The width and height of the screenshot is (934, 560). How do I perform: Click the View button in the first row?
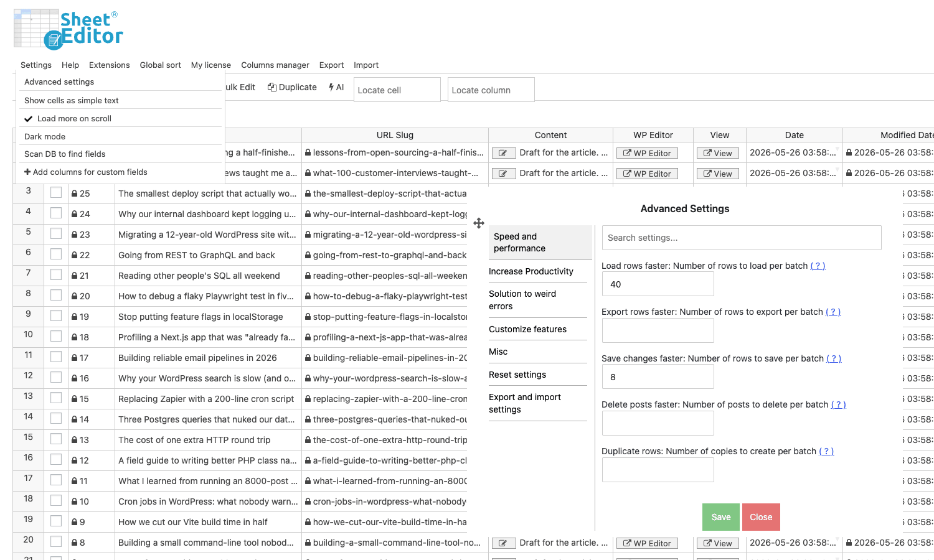(718, 153)
